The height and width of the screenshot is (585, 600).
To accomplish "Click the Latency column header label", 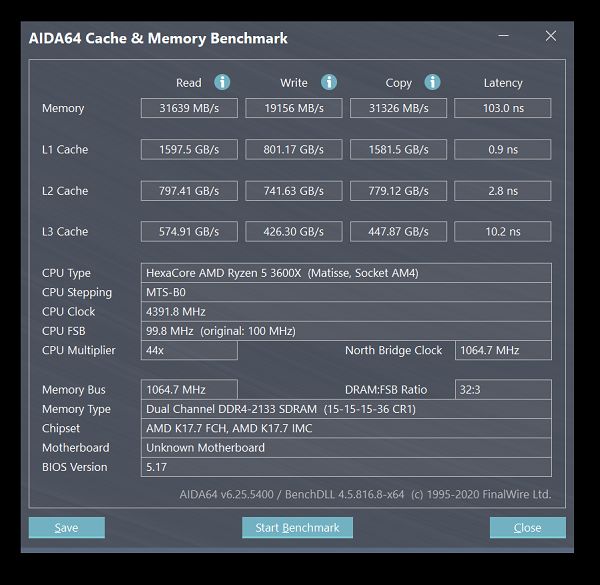I will coord(503,83).
